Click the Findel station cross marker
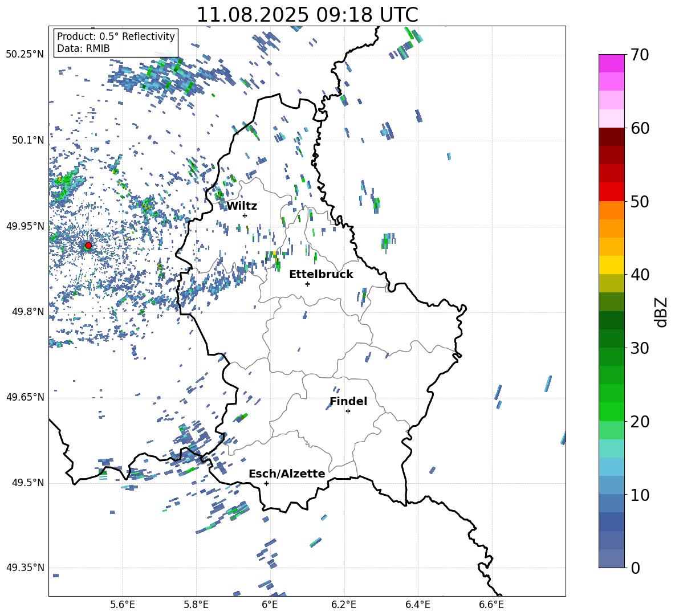The height and width of the screenshot is (616, 675). pyautogui.click(x=348, y=411)
